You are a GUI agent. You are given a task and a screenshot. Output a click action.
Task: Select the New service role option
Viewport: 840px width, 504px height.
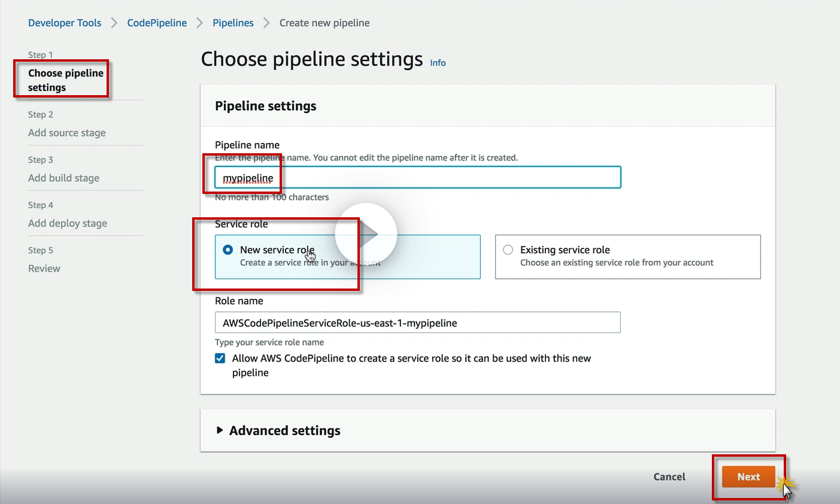point(228,250)
